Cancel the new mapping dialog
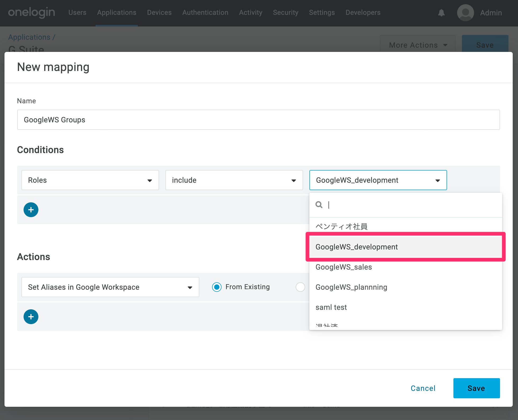 point(423,388)
